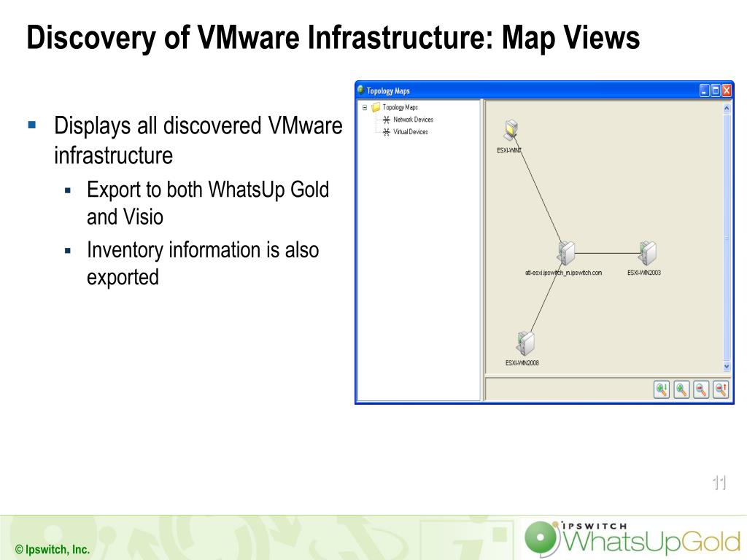
Task: Select the atl-esxi.ipswitch_m.ipswitch.com host icon
Action: (x=566, y=253)
